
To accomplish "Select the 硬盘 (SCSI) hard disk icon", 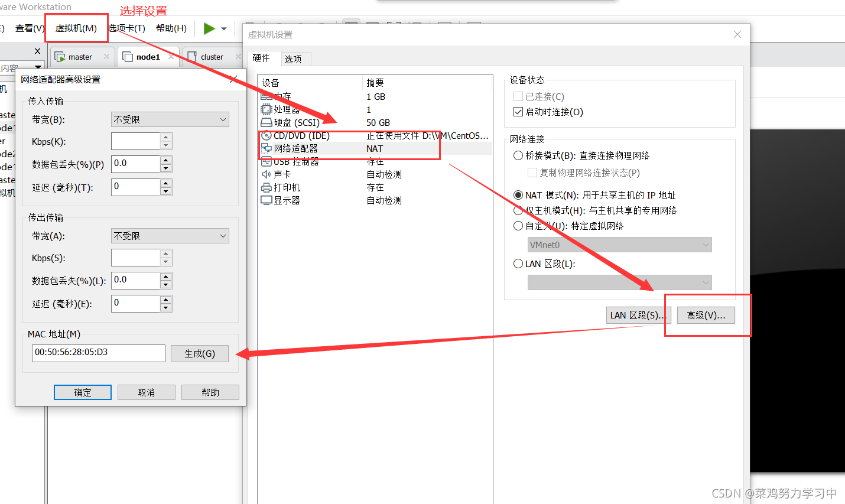I will (x=267, y=122).
